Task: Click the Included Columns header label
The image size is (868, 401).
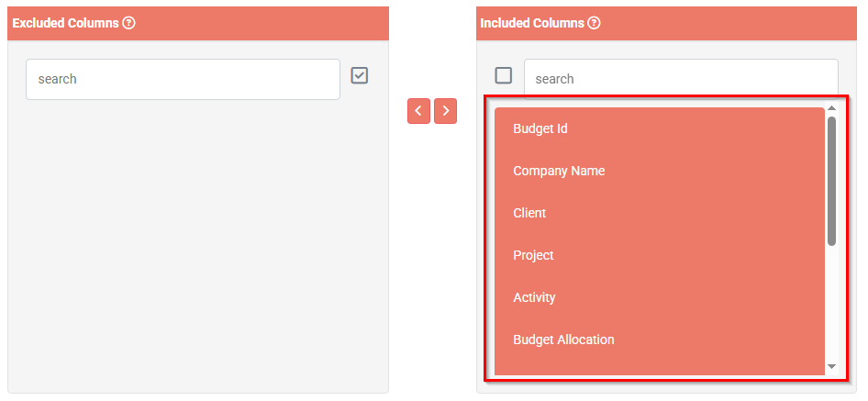Action: (532, 23)
